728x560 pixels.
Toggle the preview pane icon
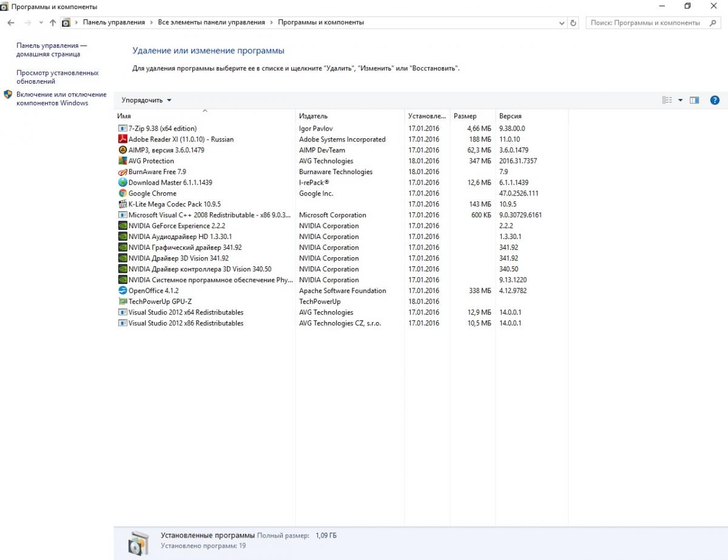pos(695,100)
